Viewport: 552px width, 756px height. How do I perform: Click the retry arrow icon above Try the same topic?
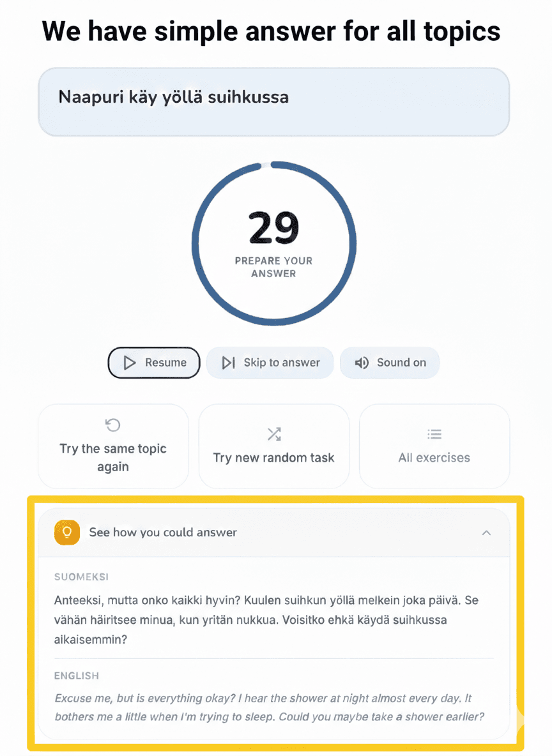tap(113, 425)
